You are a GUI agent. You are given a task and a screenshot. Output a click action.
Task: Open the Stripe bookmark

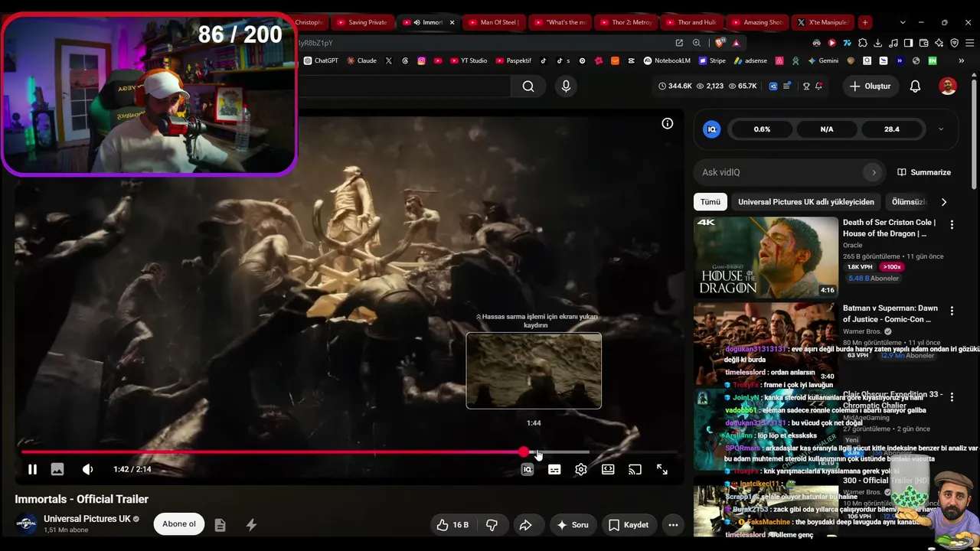[x=711, y=60]
